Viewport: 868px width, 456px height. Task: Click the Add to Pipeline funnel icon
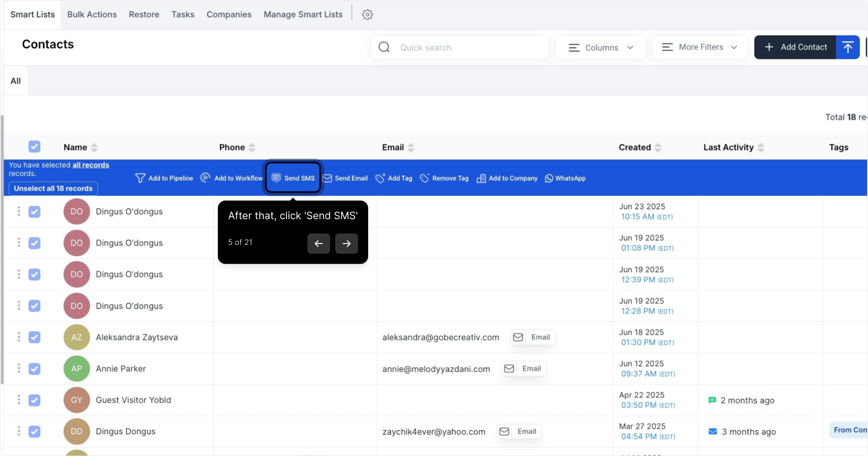coord(140,178)
